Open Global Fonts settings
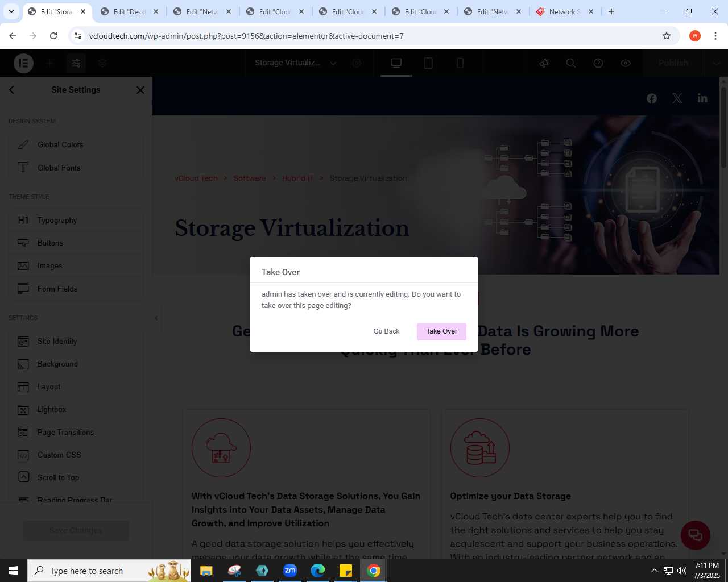This screenshot has width=728, height=582. click(76, 168)
